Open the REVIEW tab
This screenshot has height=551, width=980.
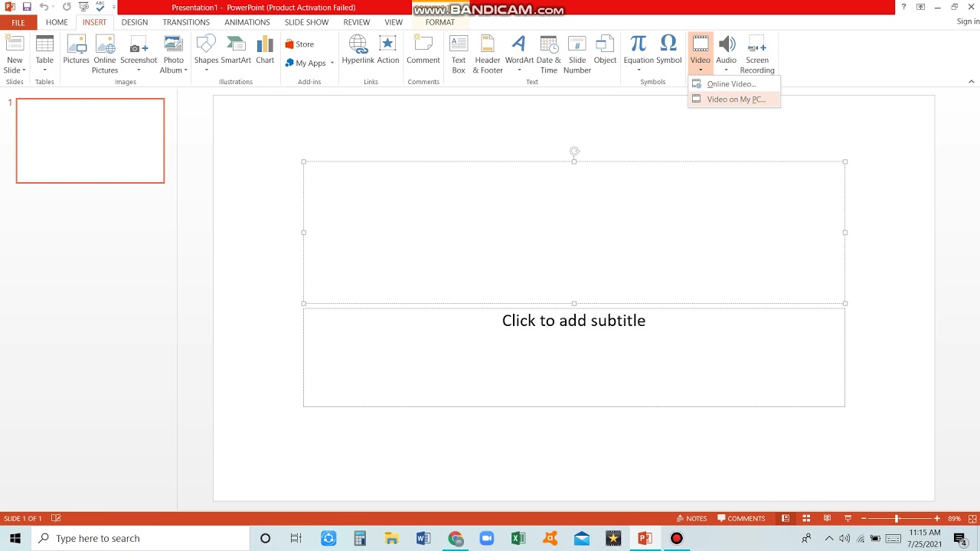(357, 22)
